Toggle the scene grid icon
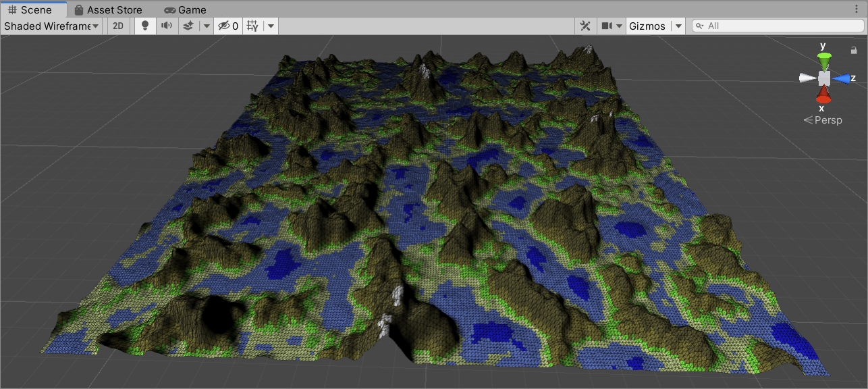 coord(252,26)
